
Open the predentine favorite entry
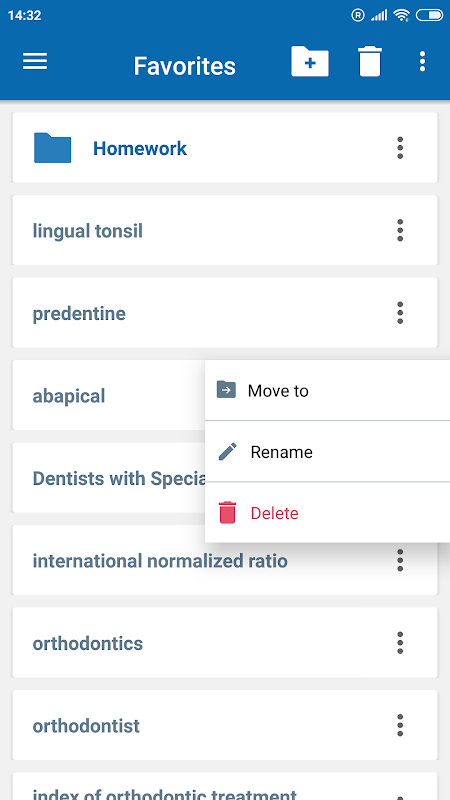(x=225, y=313)
